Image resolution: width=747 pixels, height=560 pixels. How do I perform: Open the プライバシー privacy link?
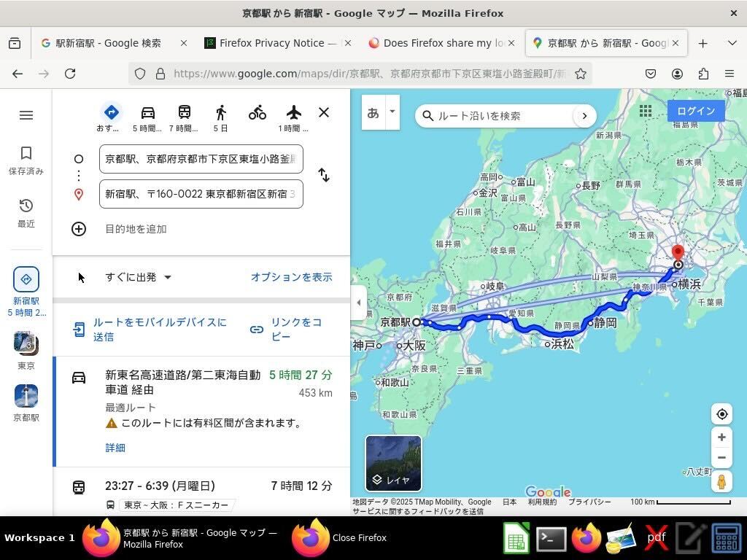(x=589, y=502)
